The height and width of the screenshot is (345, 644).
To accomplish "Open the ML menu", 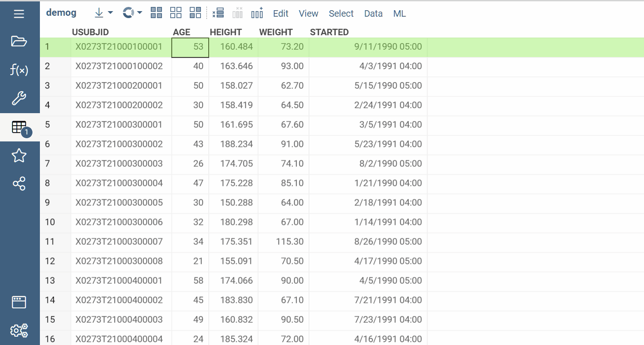I will (399, 13).
